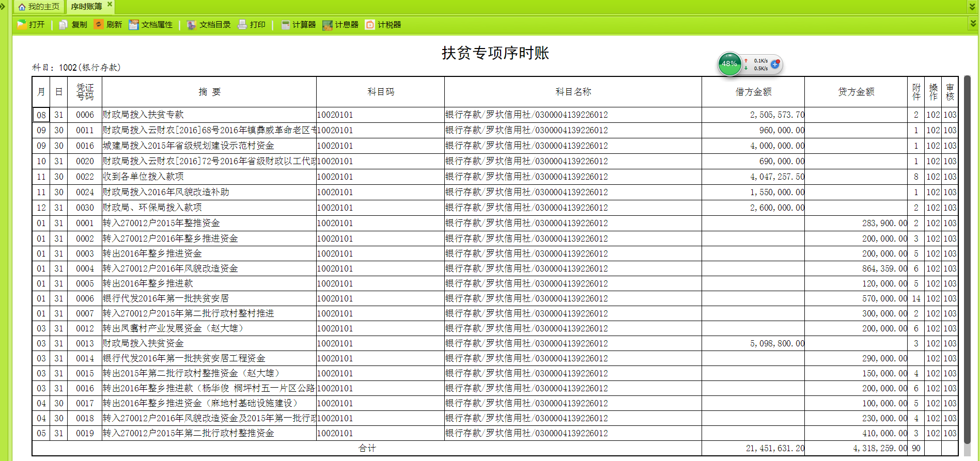Click the title 扶贫专项序时账
This screenshot has width=980, height=461.
click(x=495, y=53)
